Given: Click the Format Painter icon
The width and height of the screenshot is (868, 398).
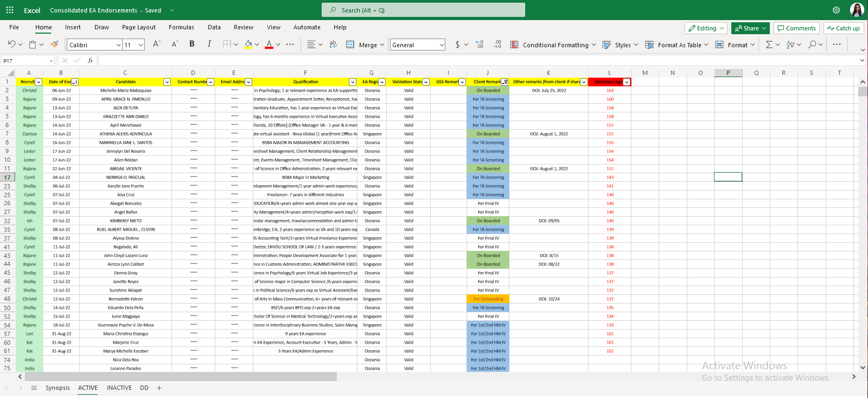Looking at the screenshot, I should coord(54,45).
